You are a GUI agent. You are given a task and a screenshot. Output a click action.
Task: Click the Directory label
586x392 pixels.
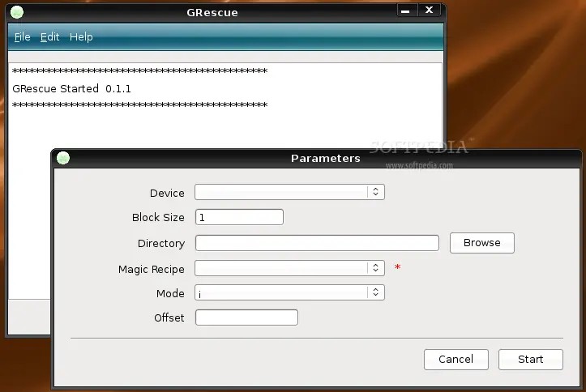tap(161, 244)
